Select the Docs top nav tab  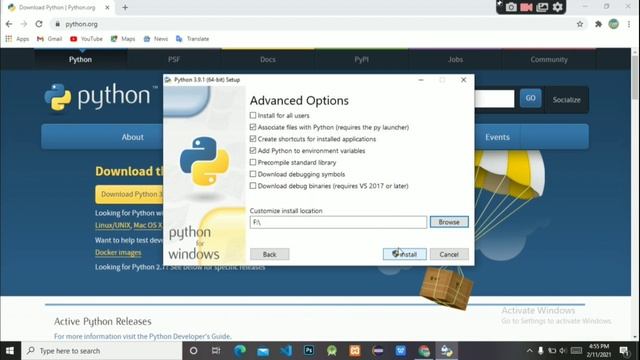click(268, 59)
